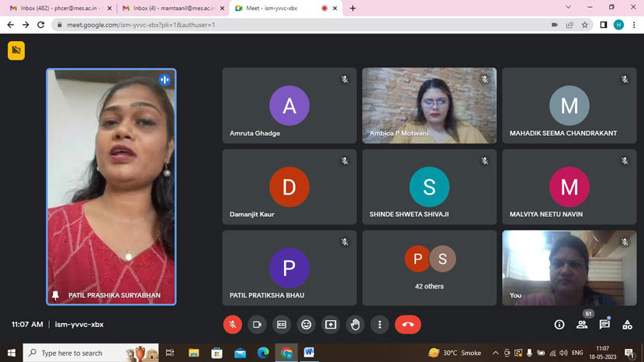Click speaking indicator on Patil Prashika tile

click(164, 80)
